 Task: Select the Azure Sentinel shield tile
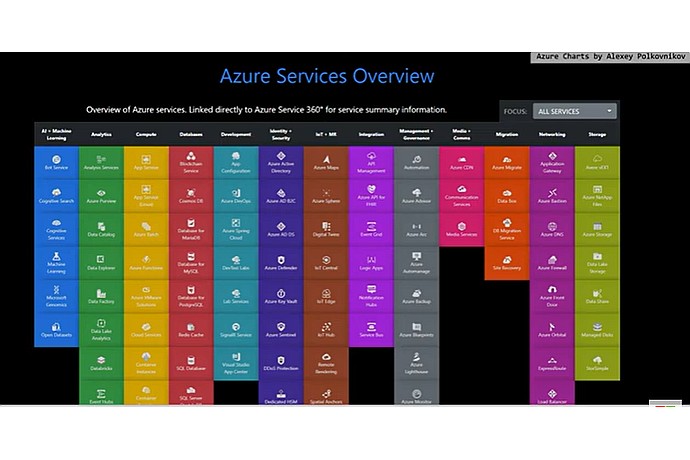(x=281, y=330)
